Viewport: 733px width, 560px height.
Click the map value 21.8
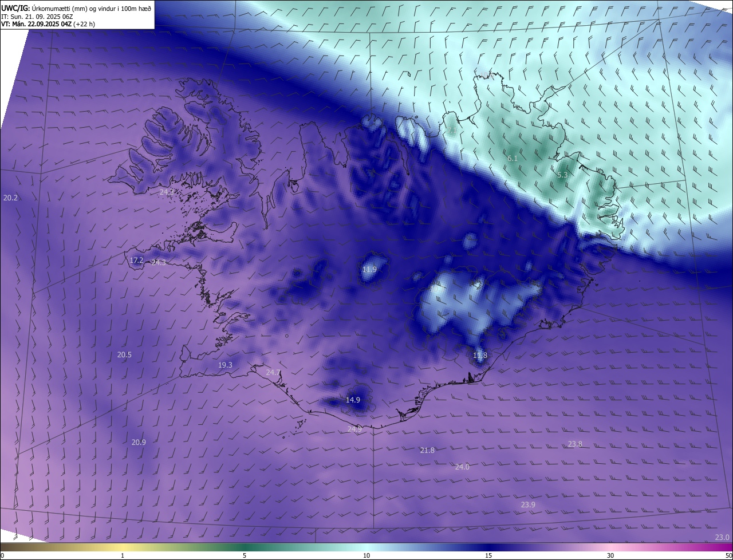427,450
